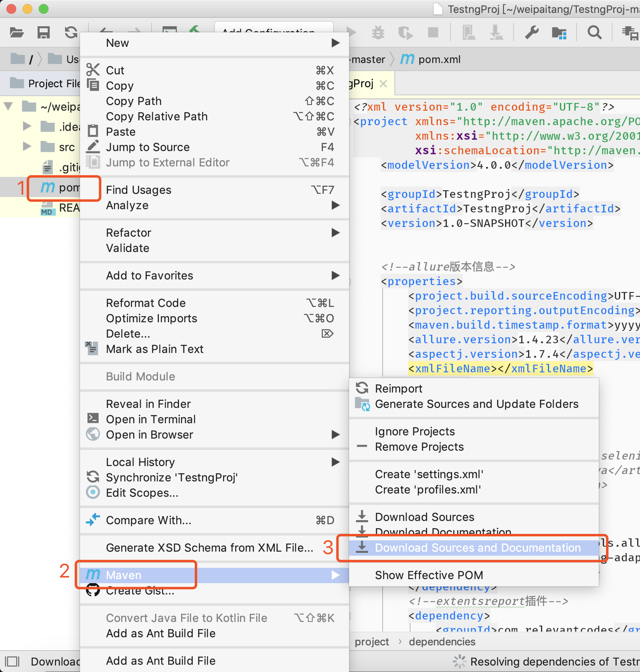Expand the src folder node

point(27,146)
